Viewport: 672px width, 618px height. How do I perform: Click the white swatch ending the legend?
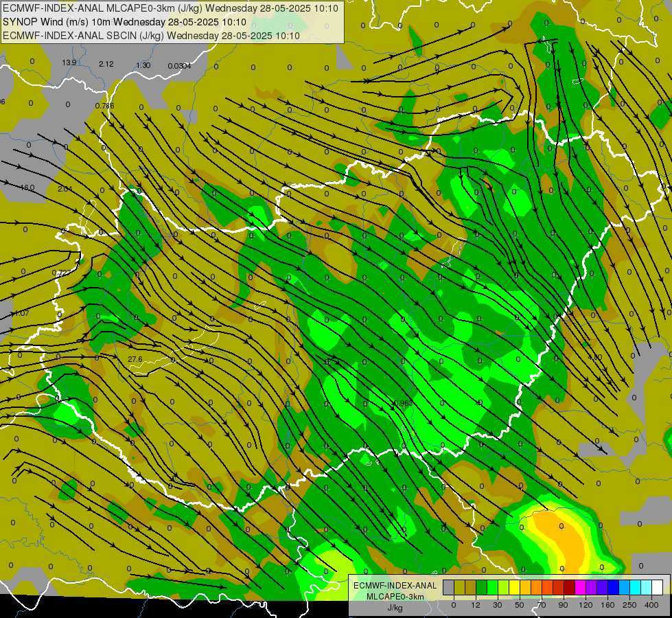pyautogui.click(x=658, y=587)
